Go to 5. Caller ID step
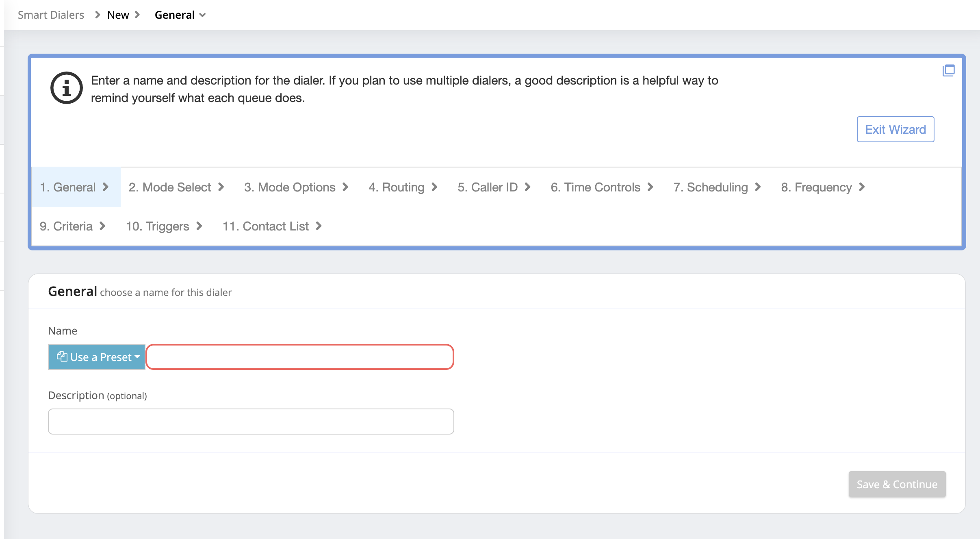The height and width of the screenshot is (539, 980). point(494,187)
